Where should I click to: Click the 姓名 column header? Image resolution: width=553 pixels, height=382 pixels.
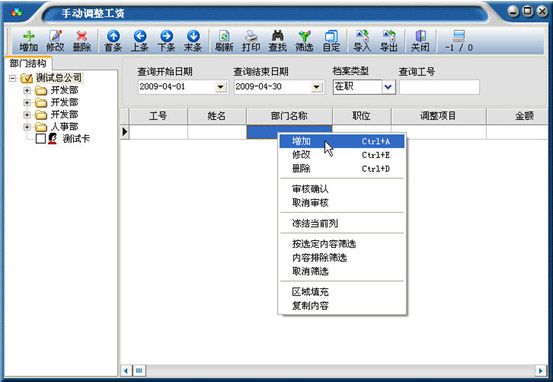[x=217, y=116]
